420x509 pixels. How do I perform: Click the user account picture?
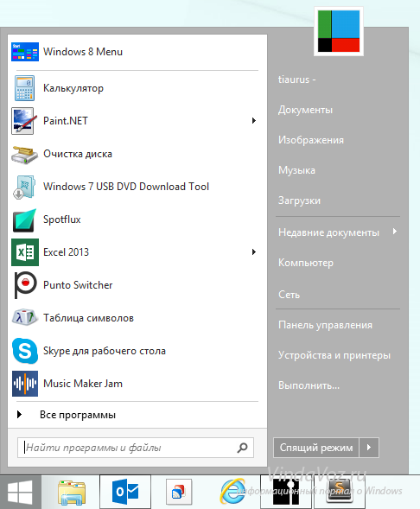tap(339, 31)
